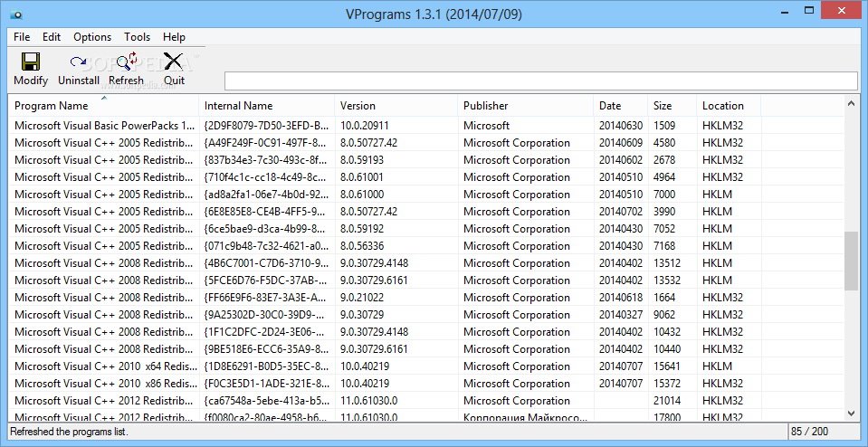This screenshot has width=868, height=447.
Task: Click size cell 15372
Action: (667, 383)
